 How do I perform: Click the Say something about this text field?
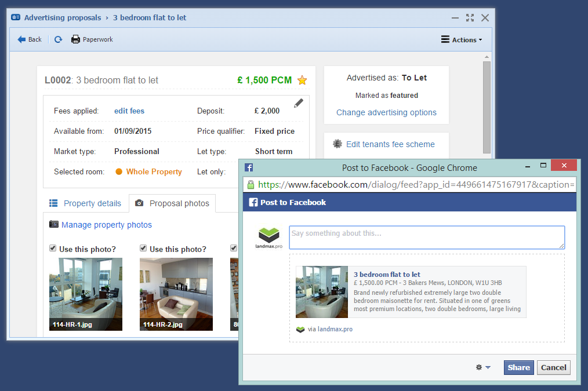coord(427,237)
